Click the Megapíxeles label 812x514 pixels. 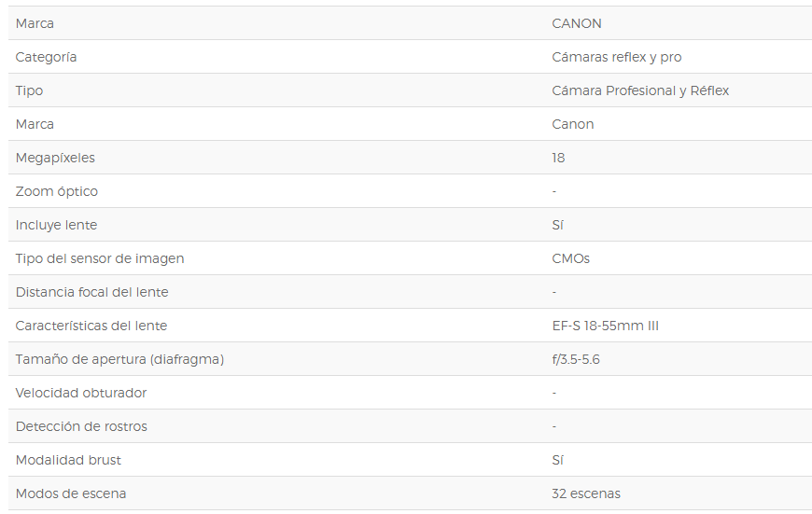(x=55, y=158)
